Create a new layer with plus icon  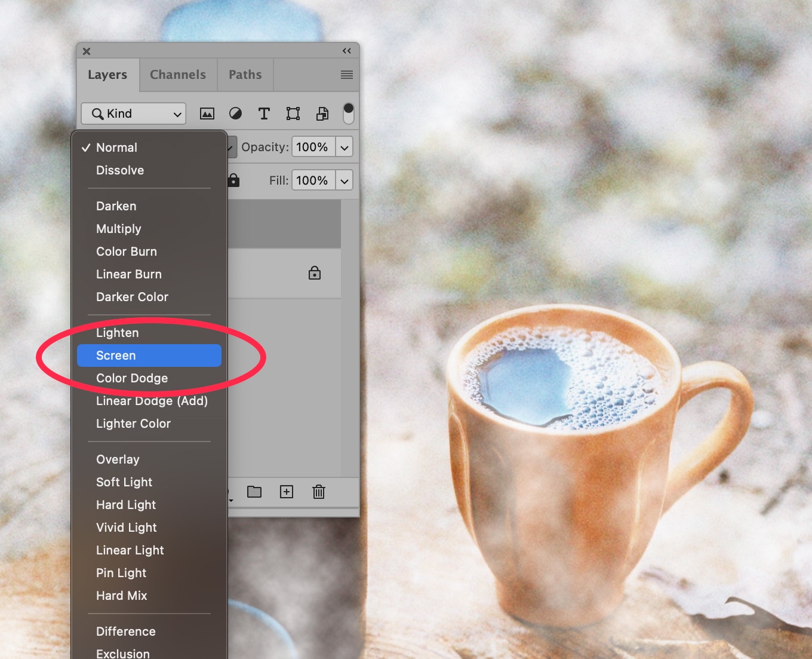pyautogui.click(x=287, y=492)
